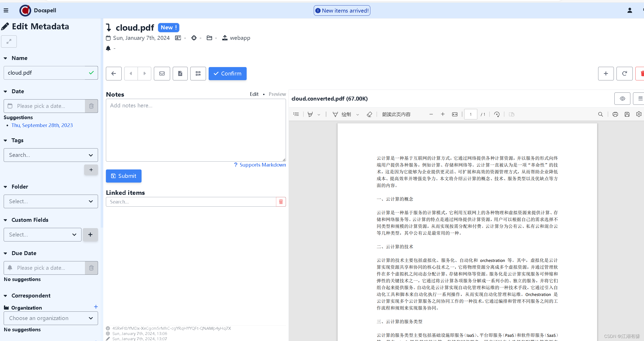Select the 绘制 draw tool
This screenshot has height=341, width=644.
342,114
